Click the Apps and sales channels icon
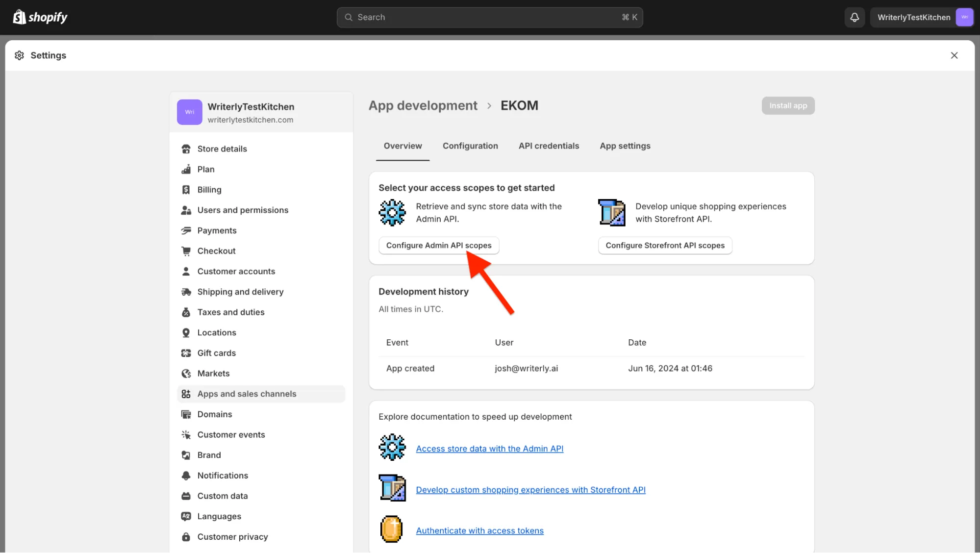The image size is (980, 553). [x=186, y=394]
